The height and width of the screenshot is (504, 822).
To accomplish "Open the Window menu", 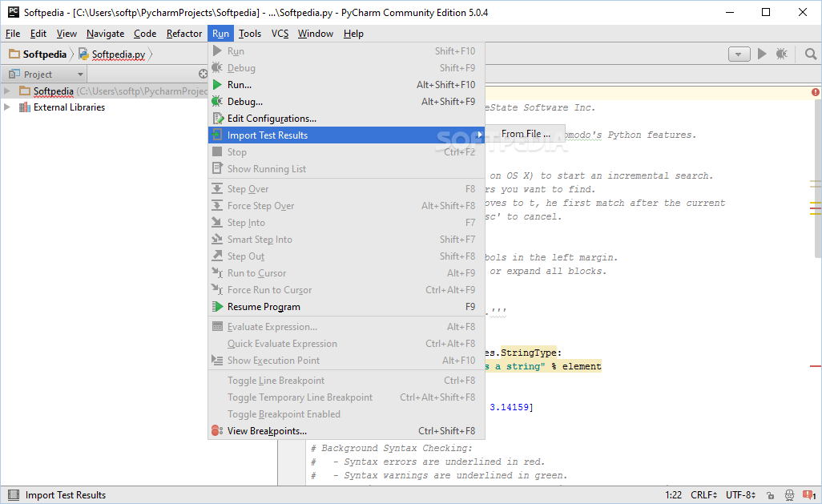I will click(x=316, y=34).
